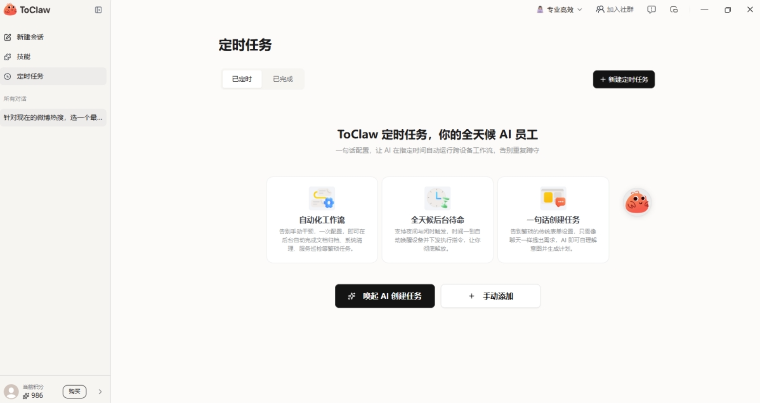
Task: Maximize or restore the ToClaw window
Action: [728, 10]
